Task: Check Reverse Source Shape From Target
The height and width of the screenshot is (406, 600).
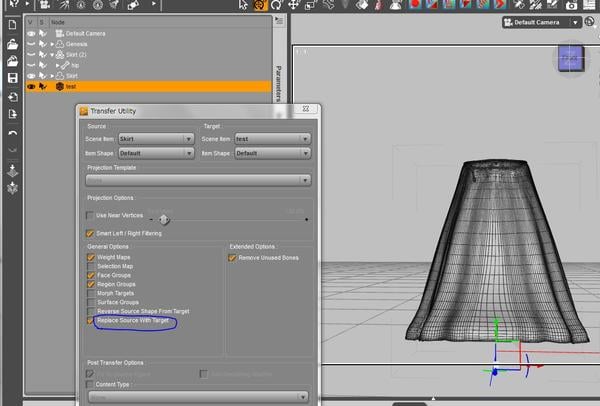Action: pyautogui.click(x=91, y=311)
